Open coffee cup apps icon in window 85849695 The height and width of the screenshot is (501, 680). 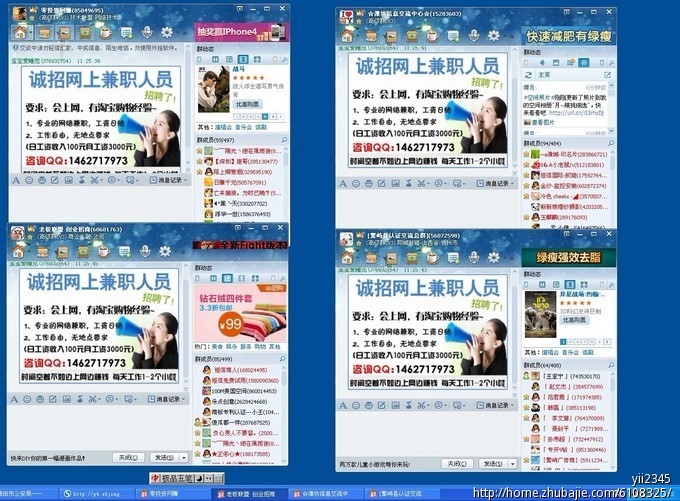105,33
